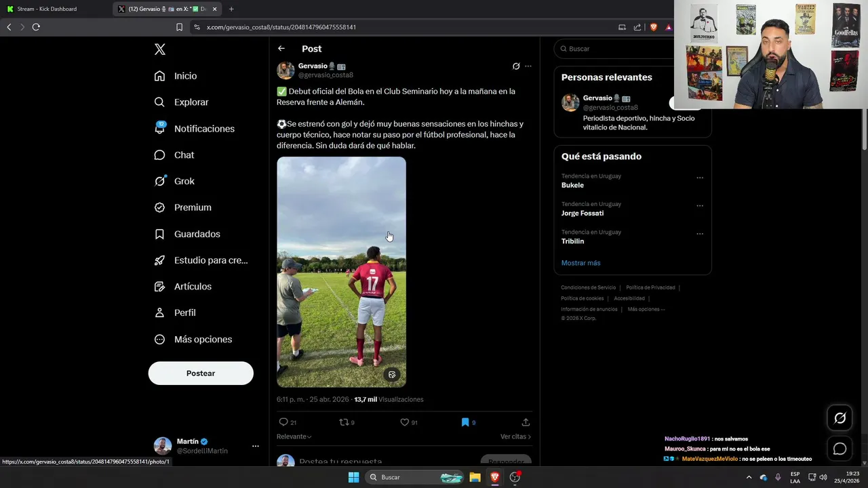Open Política de Privacidad link
The width and height of the screenshot is (868, 488).
tap(650, 287)
